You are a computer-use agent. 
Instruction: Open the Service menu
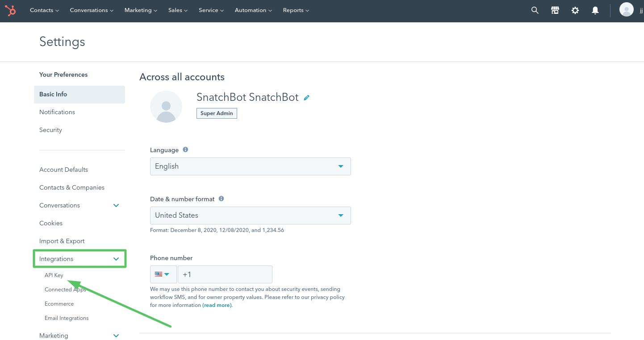[x=211, y=10]
